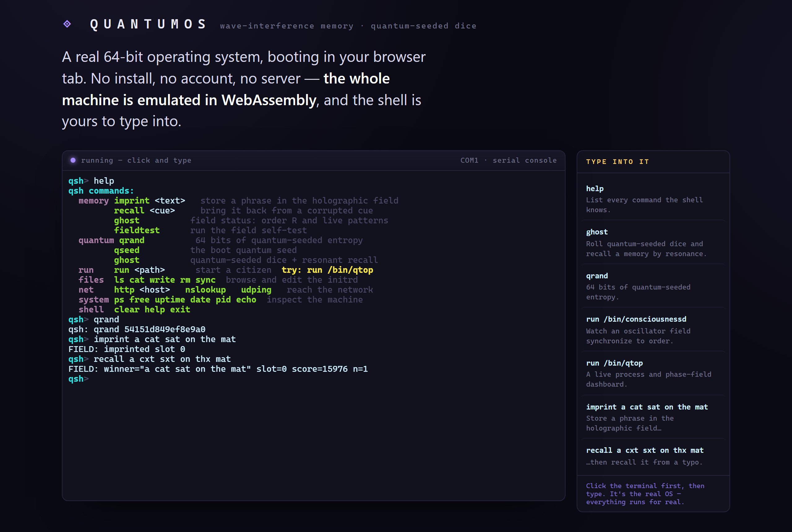This screenshot has width=792, height=532.
Task: Focus the terminal at the last qsh> prompt
Action: tap(79, 379)
